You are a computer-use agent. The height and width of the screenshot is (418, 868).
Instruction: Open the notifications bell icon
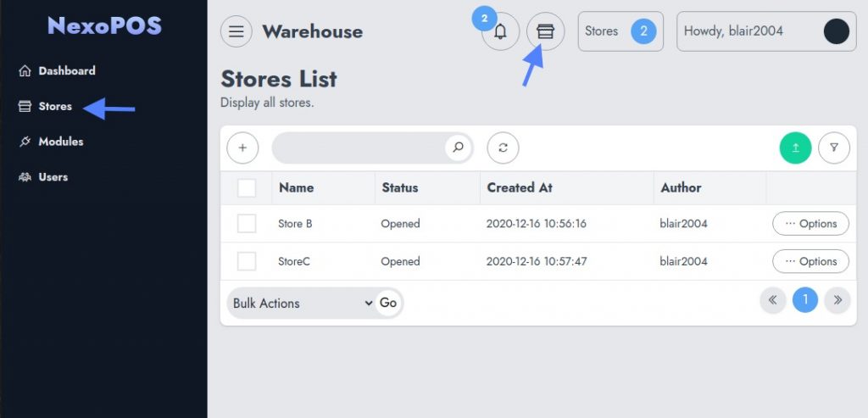500,31
